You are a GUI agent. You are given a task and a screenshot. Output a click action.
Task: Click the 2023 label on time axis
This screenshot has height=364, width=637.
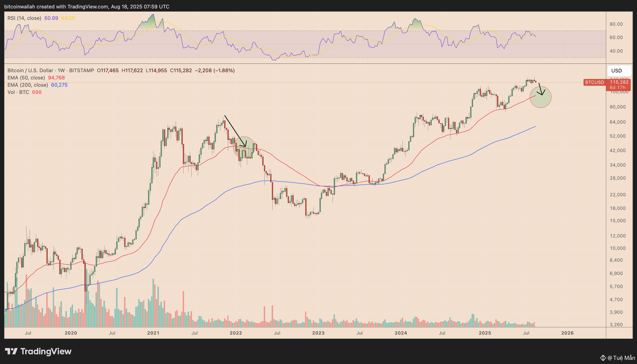pyautogui.click(x=318, y=333)
